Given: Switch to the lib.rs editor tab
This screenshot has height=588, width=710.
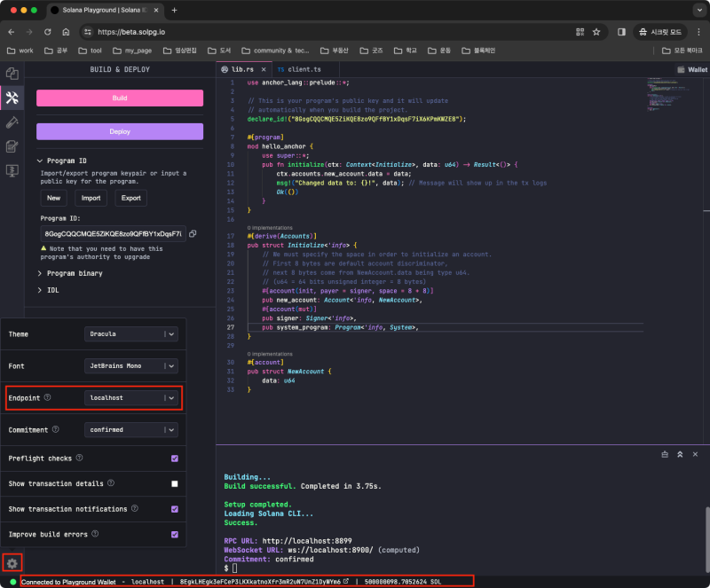Looking at the screenshot, I should [x=242, y=69].
